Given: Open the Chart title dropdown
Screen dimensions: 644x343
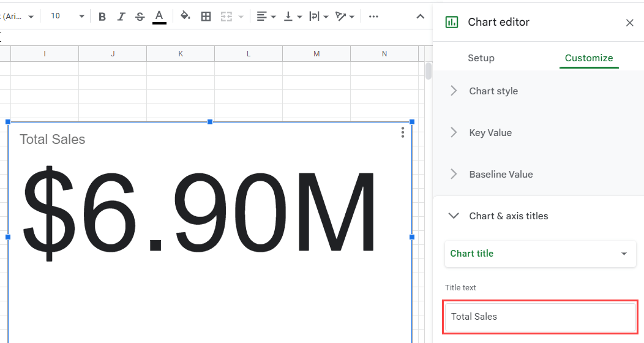Looking at the screenshot, I should point(540,254).
